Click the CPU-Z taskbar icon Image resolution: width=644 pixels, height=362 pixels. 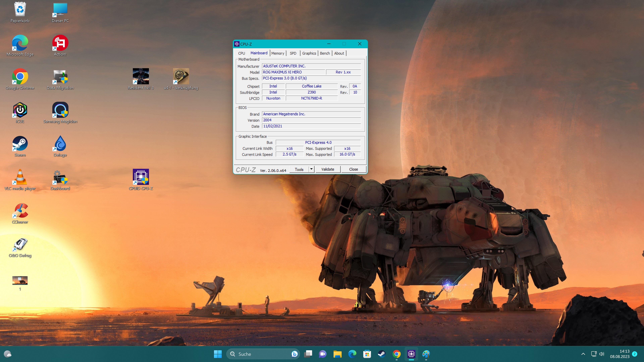[x=411, y=354]
